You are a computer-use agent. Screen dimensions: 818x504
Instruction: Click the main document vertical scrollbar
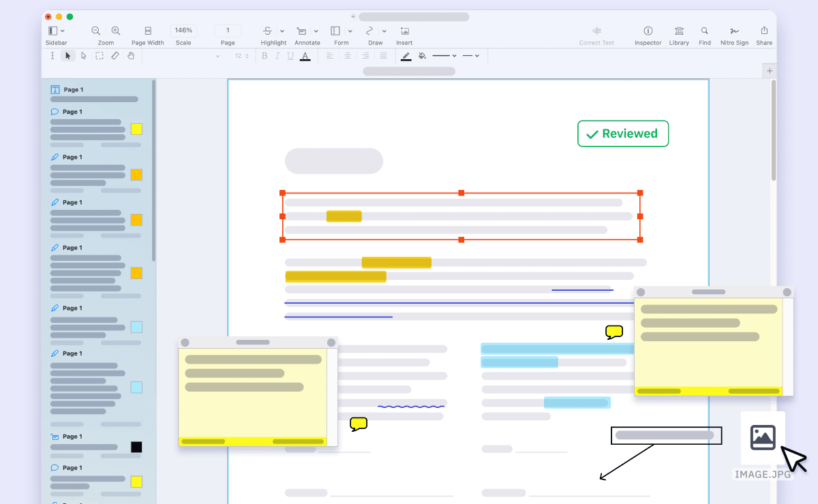[x=773, y=129]
